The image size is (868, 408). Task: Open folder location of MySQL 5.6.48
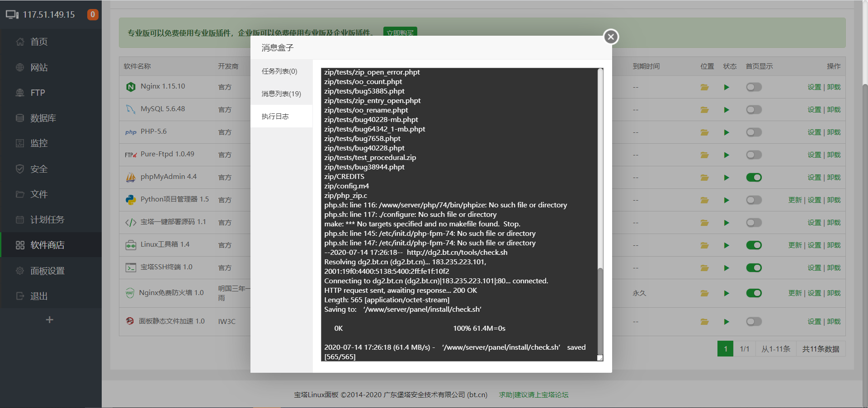click(704, 110)
